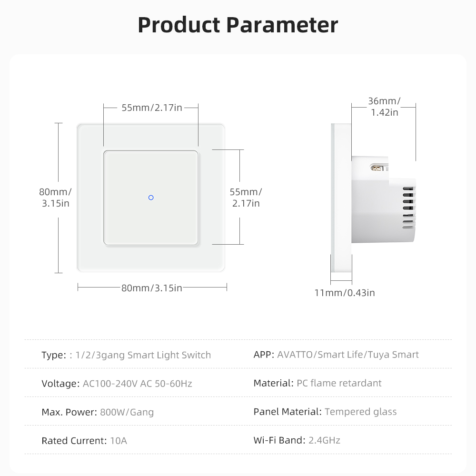This screenshot has height=476, width=476.
Task: Click the blue LED indicator dot
Action: click(x=151, y=198)
